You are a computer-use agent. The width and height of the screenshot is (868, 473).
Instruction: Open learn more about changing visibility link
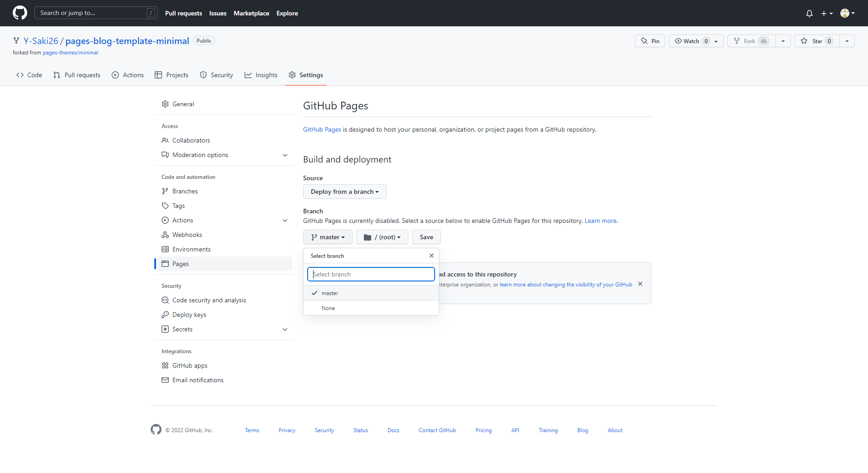click(566, 285)
